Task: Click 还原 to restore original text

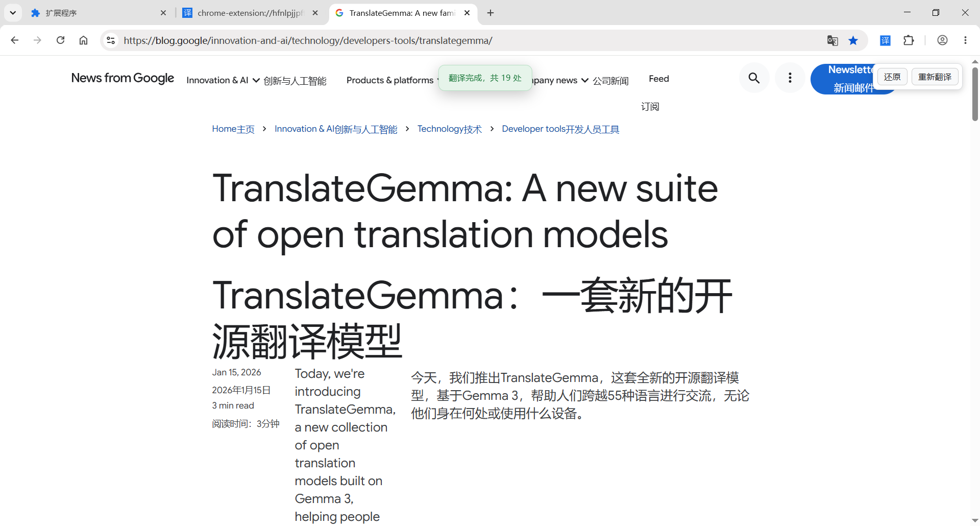Action: pyautogui.click(x=892, y=77)
